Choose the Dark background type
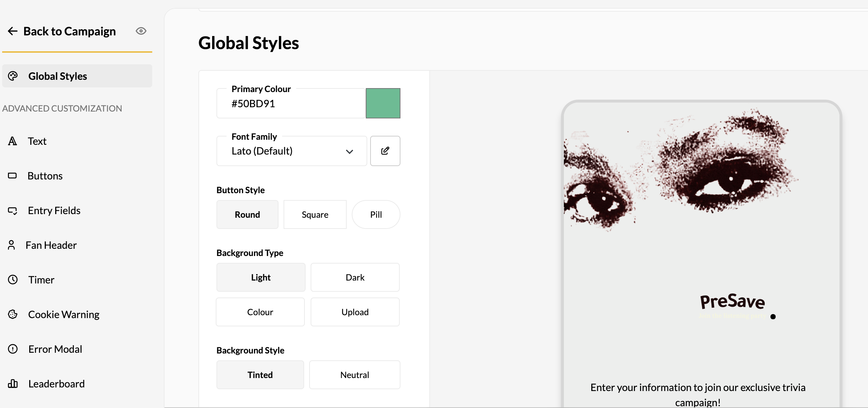This screenshot has height=408, width=868. pos(355,277)
